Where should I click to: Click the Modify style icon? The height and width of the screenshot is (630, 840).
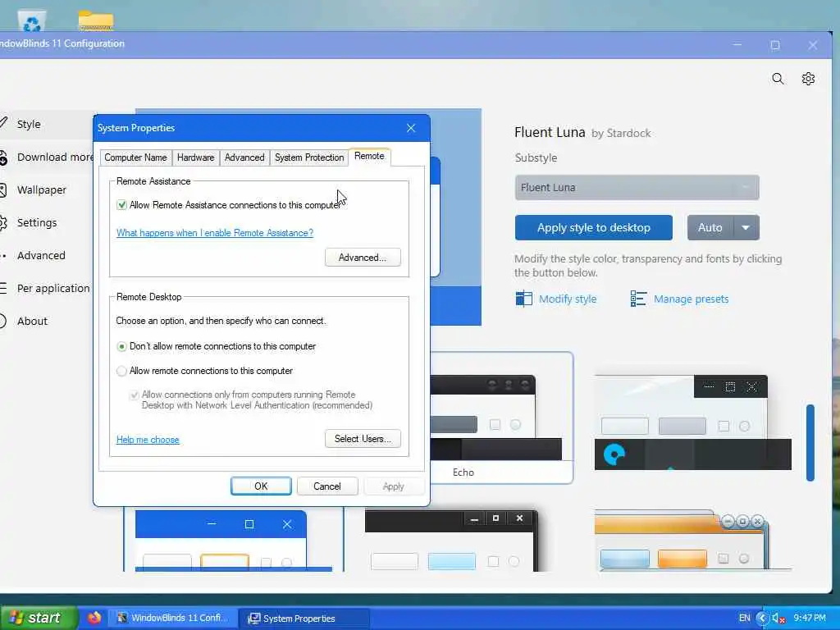(x=523, y=299)
